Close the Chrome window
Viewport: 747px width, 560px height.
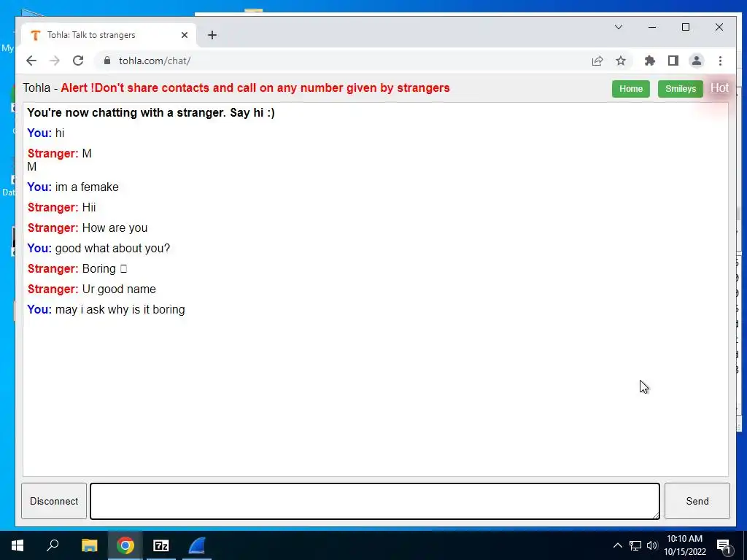tap(719, 27)
